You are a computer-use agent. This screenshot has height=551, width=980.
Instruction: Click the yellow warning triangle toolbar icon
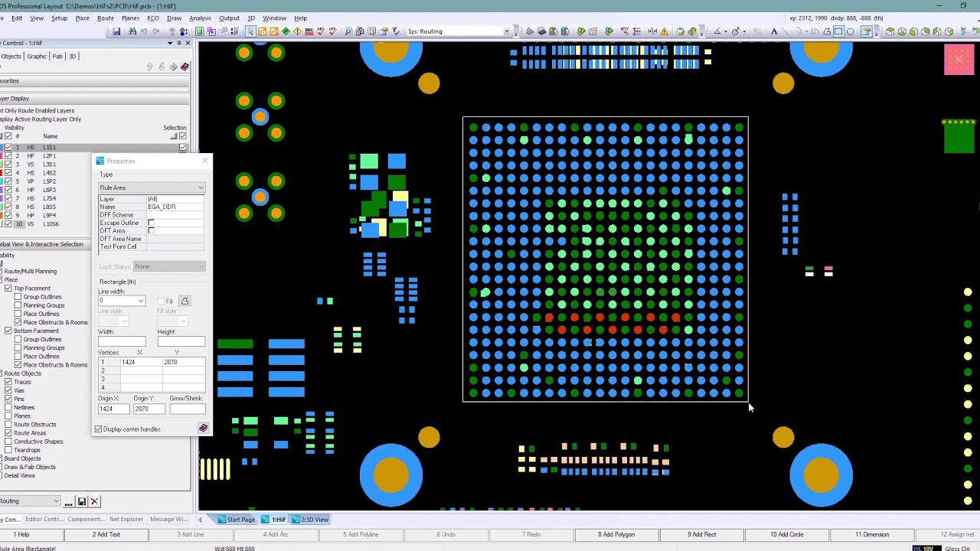click(x=664, y=31)
